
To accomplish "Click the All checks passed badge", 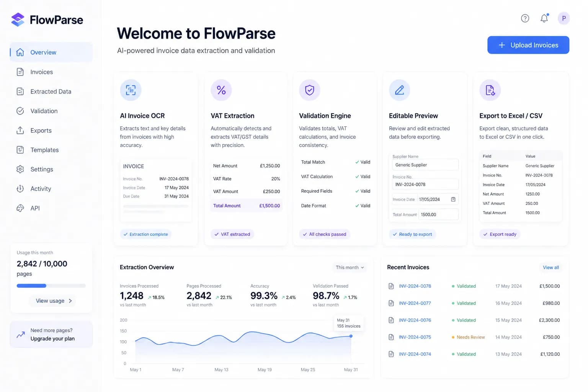I will pyautogui.click(x=324, y=234).
